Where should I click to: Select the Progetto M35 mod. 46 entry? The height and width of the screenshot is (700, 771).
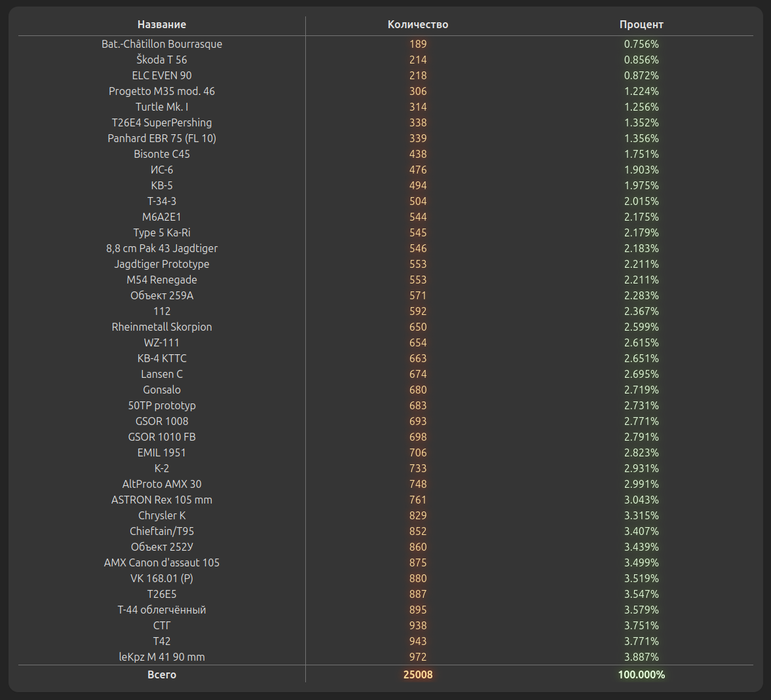[162, 91]
